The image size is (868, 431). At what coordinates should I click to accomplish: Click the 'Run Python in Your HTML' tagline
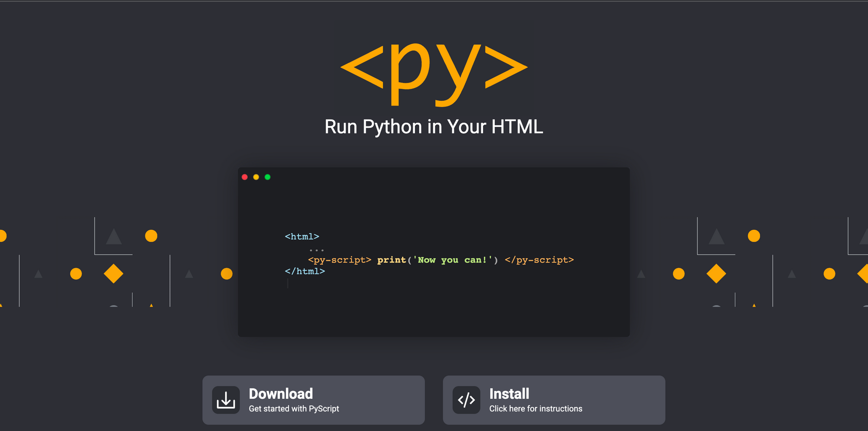pos(434,126)
